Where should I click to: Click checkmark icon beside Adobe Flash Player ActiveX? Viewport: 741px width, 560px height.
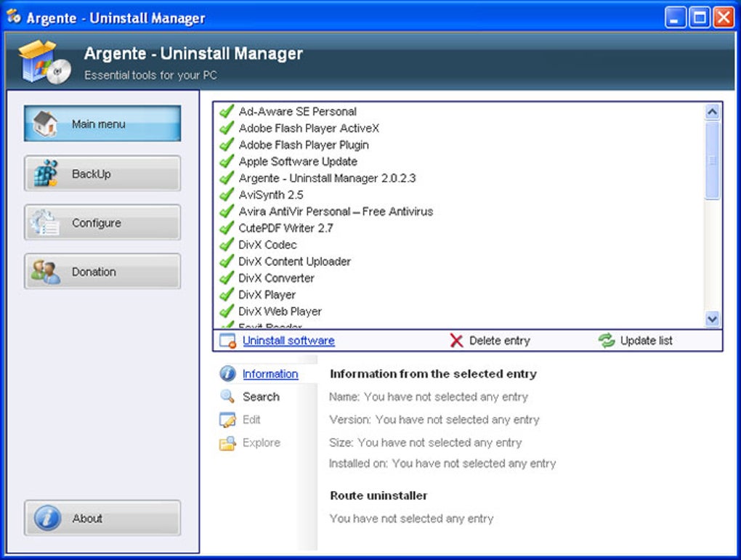(227, 128)
